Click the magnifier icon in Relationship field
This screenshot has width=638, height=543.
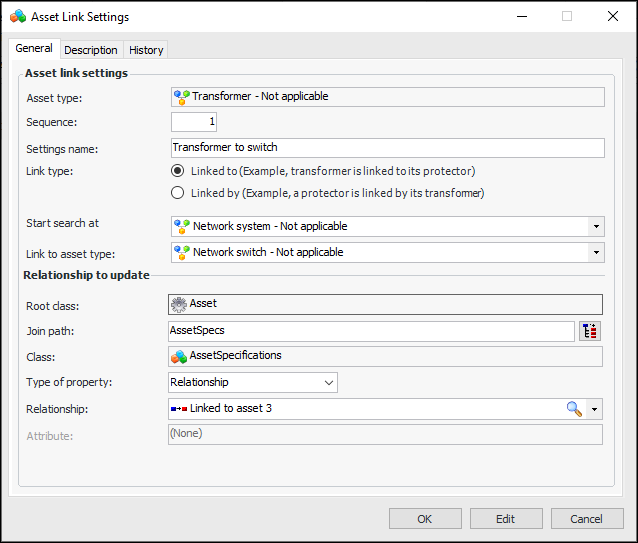[x=574, y=408]
